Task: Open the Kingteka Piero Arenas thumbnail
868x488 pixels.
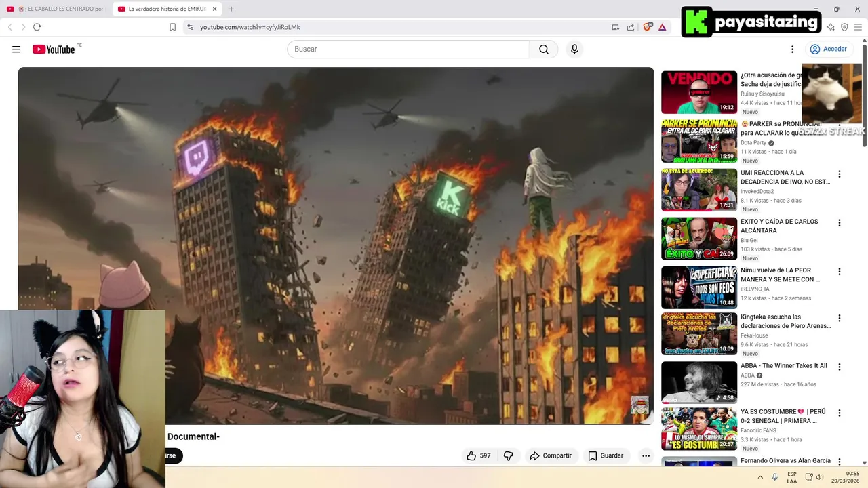Action: (699, 333)
